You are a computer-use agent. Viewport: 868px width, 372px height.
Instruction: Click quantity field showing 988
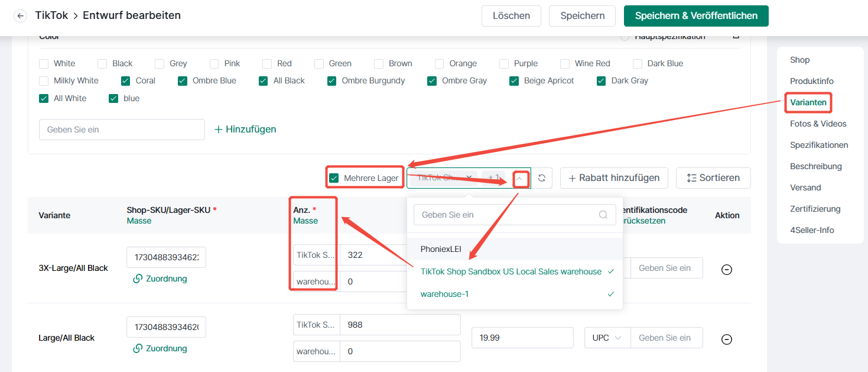tap(400, 325)
